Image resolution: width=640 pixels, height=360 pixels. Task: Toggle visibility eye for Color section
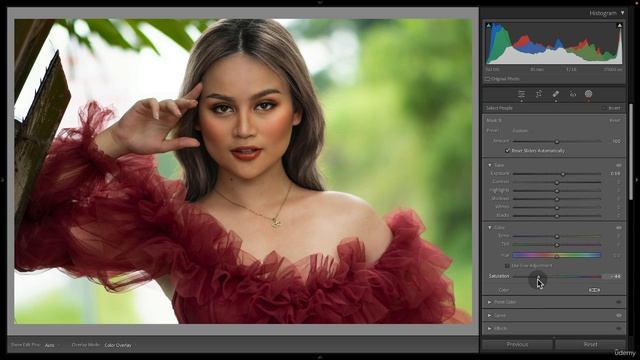(x=619, y=228)
